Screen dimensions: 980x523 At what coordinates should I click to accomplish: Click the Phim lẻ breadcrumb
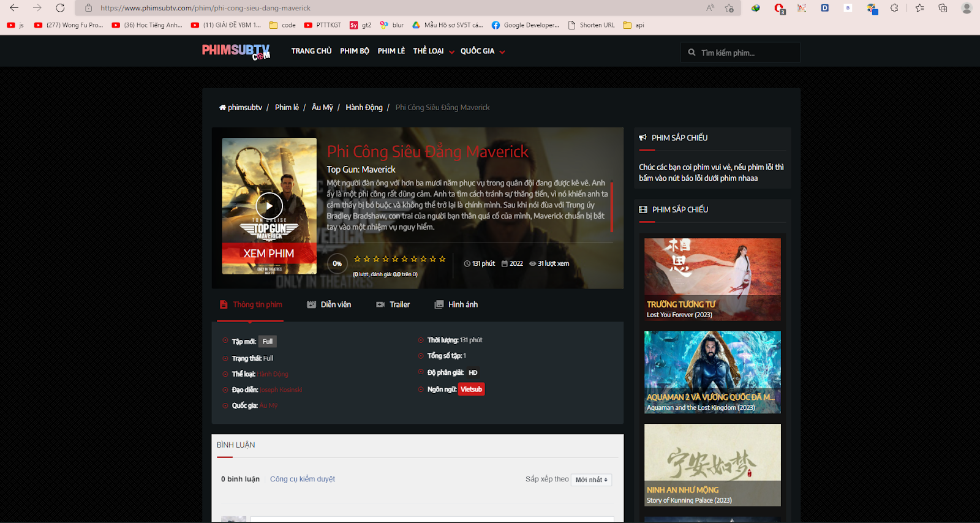click(287, 108)
